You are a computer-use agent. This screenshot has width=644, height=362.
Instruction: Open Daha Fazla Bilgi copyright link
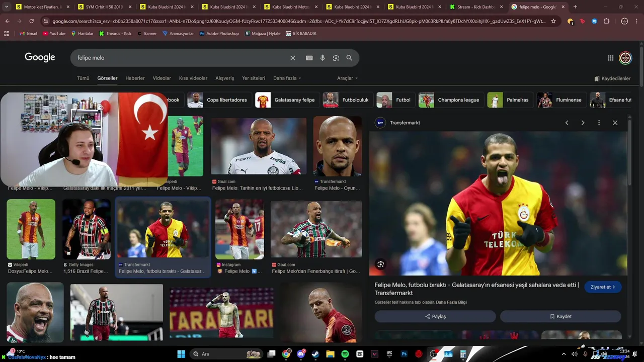pos(451,302)
